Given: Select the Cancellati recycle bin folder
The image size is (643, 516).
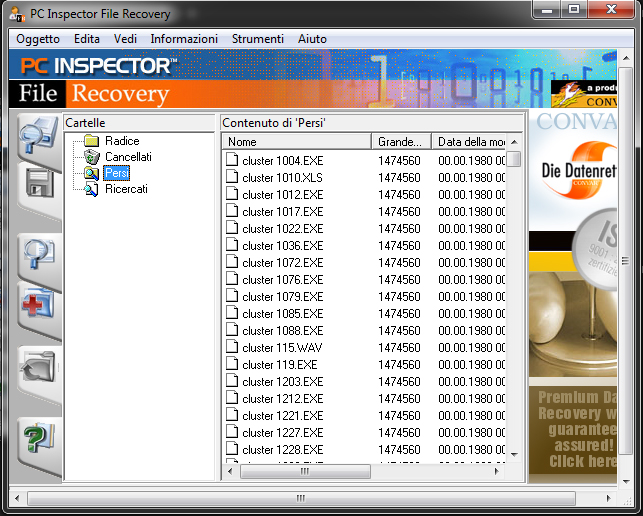Looking at the screenshot, I should (128, 157).
